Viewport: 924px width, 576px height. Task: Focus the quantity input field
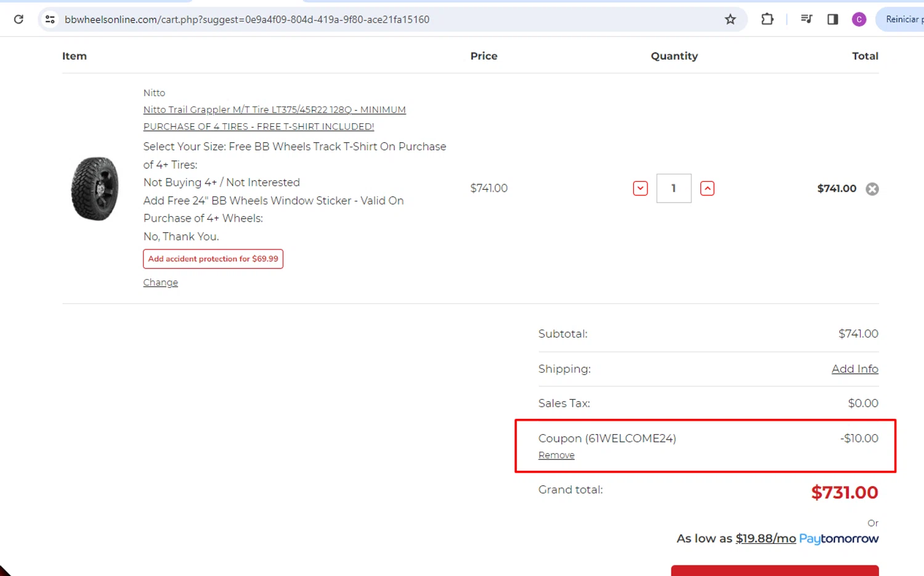[674, 189]
